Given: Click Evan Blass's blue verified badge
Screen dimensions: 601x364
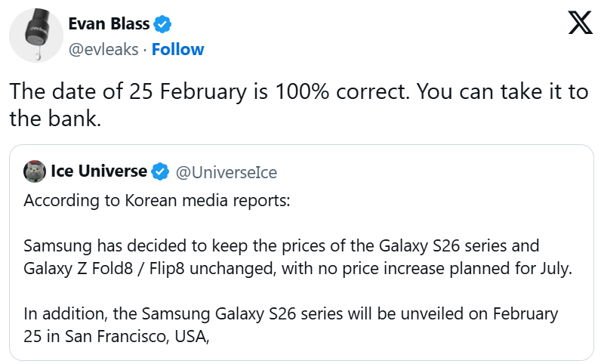Looking at the screenshot, I should click(x=162, y=24).
